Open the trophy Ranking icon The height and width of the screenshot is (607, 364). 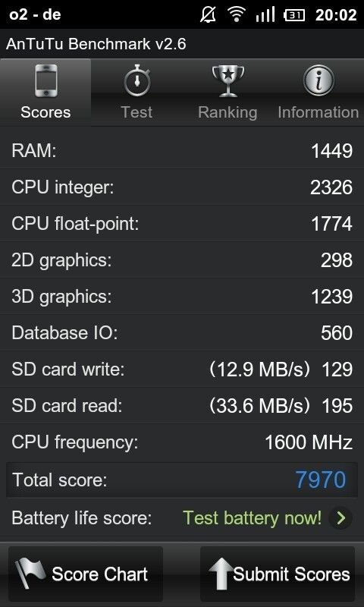click(227, 81)
